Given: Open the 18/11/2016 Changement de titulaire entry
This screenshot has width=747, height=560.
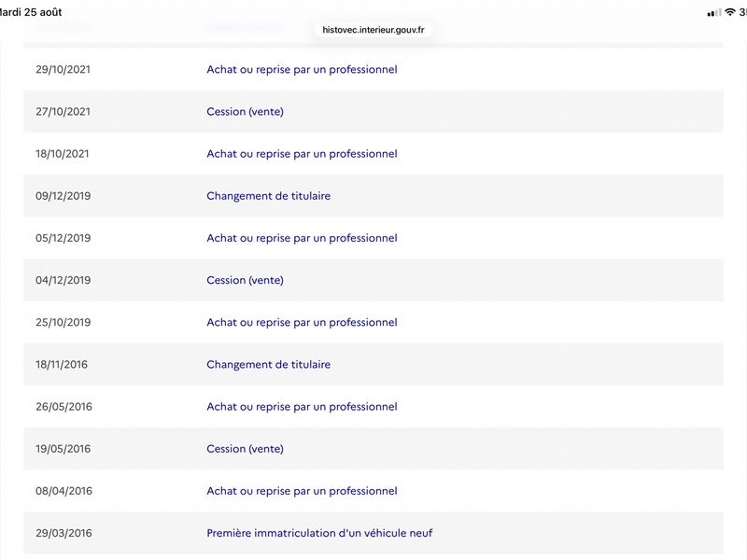Looking at the screenshot, I should tap(268, 364).
